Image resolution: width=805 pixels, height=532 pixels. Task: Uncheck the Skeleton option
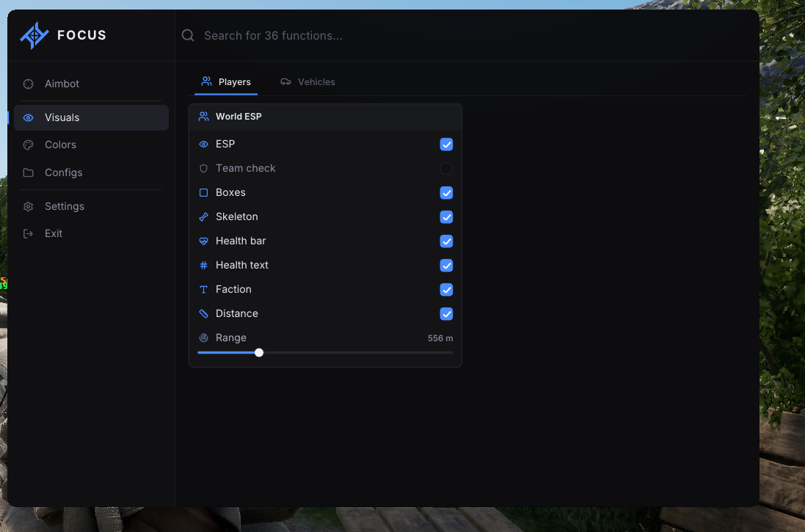446,216
